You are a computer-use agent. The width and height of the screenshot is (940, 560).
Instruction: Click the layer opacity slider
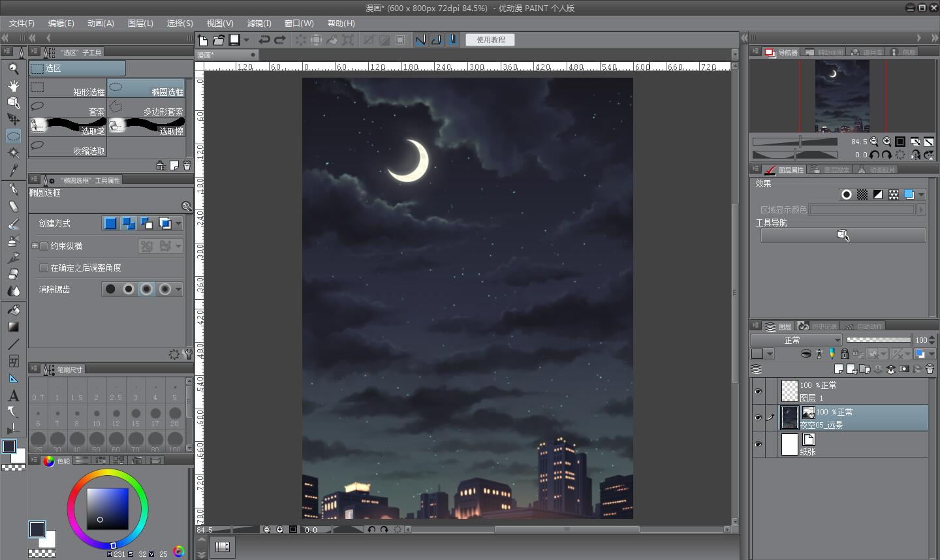pyautogui.click(x=878, y=340)
